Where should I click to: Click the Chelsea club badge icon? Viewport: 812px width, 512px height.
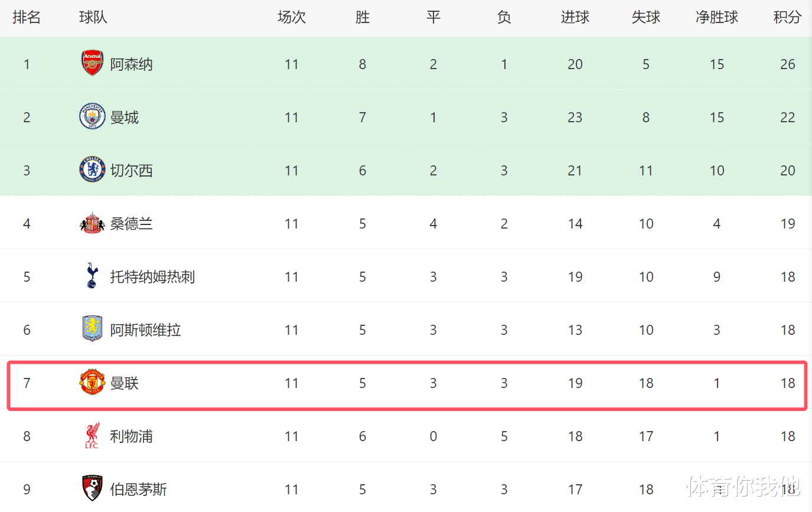(x=92, y=170)
